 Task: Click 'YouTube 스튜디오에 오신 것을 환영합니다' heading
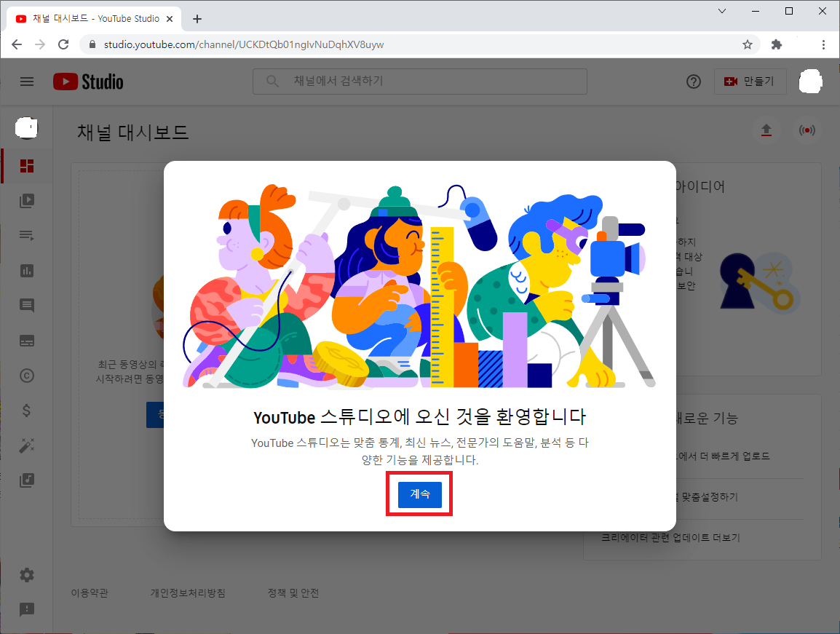pos(419,417)
